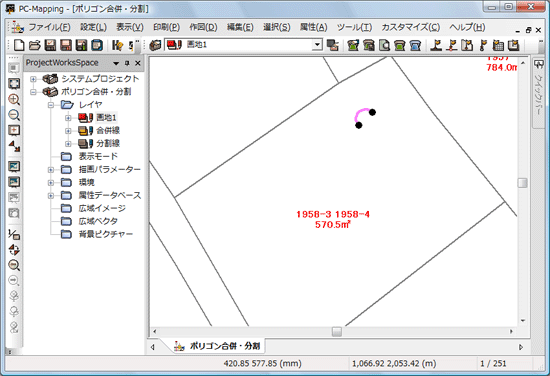Expand the 属性データベース folder
This screenshot has height=376, width=550.
point(51,195)
